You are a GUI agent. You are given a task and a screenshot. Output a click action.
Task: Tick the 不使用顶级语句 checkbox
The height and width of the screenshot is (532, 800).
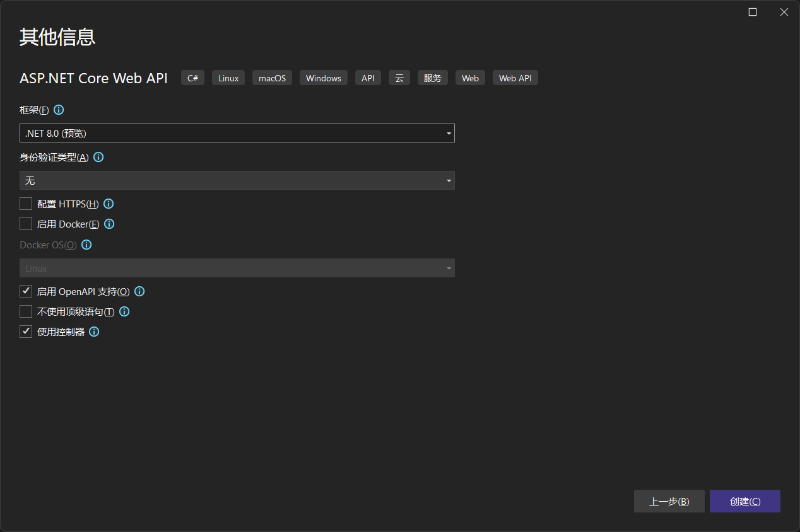pos(26,311)
